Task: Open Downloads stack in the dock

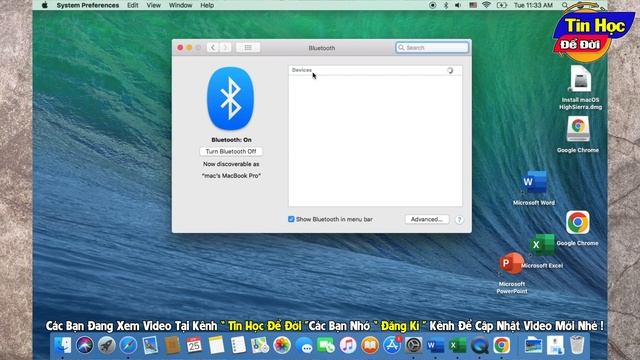Action: (555, 345)
